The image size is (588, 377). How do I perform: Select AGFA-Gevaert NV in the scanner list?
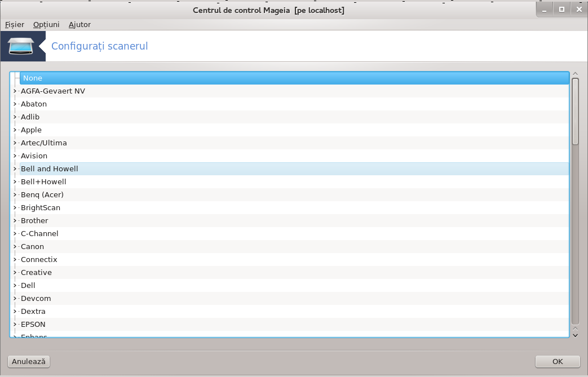coord(294,91)
